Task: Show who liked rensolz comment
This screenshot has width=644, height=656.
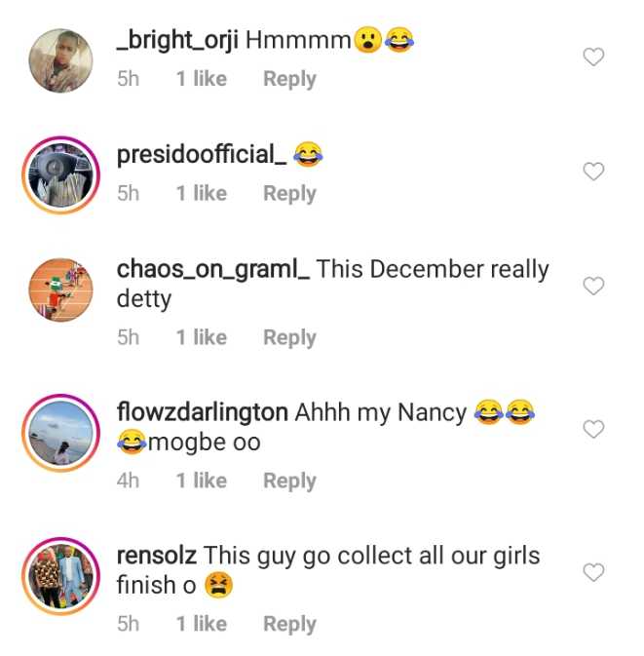Action: (201, 624)
